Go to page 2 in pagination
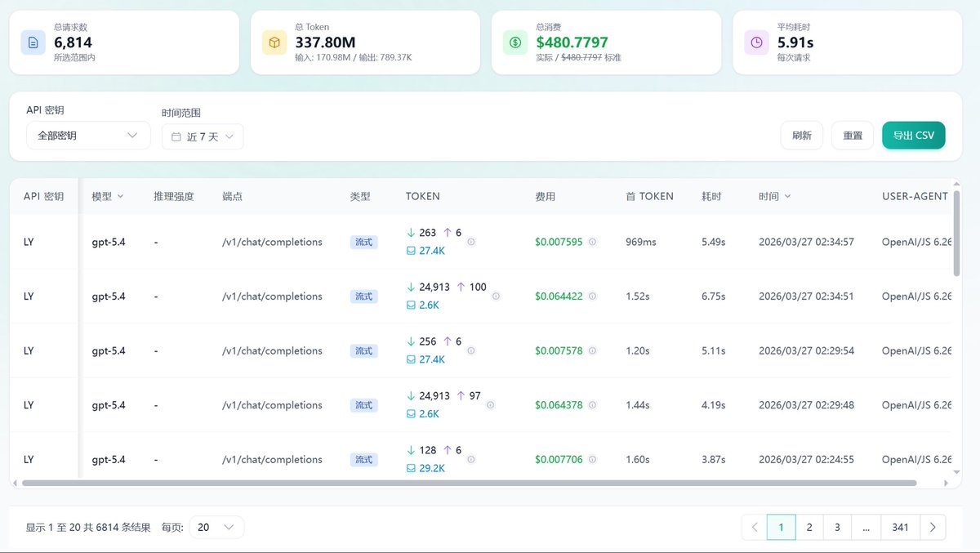The image size is (980, 553). (x=809, y=528)
